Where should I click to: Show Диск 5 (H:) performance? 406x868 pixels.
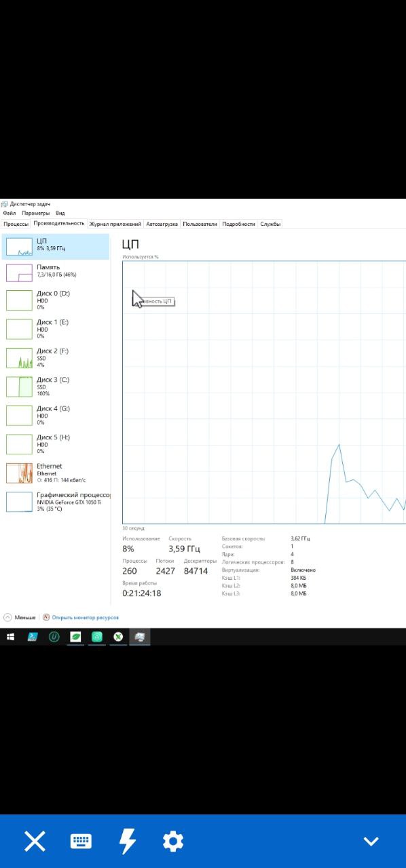(56, 444)
